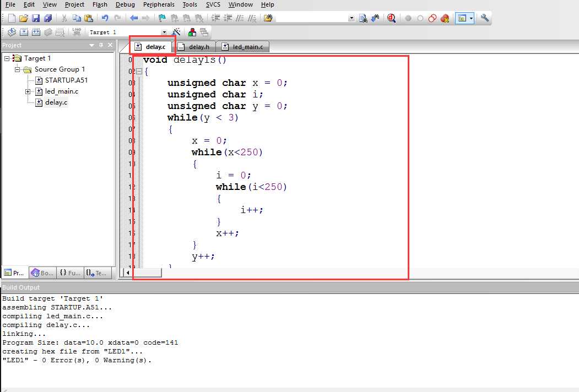Collapse the Source Group 1 node
This screenshot has height=392, width=579.
pyautogui.click(x=17, y=69)
